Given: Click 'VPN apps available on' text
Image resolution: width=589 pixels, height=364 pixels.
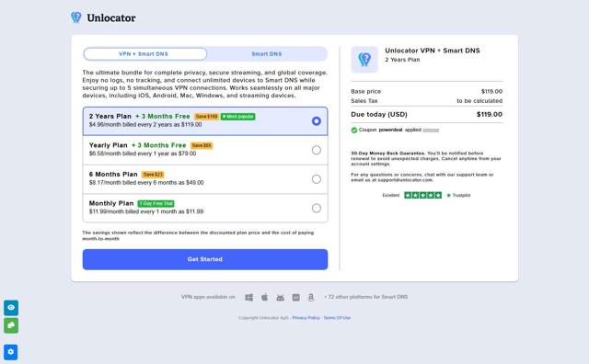Looking at the screenshot, I should [x=208, y=297].
